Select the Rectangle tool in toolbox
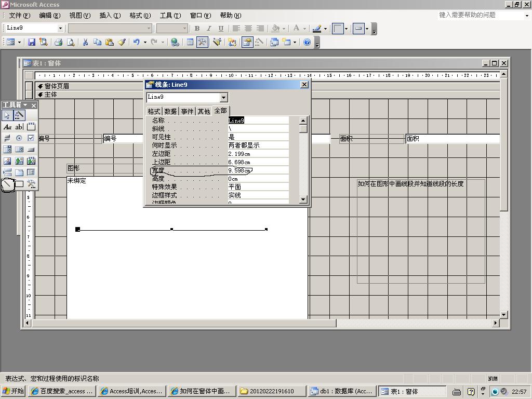The height and width of the screenshot is (399, 532). (19, 184)
